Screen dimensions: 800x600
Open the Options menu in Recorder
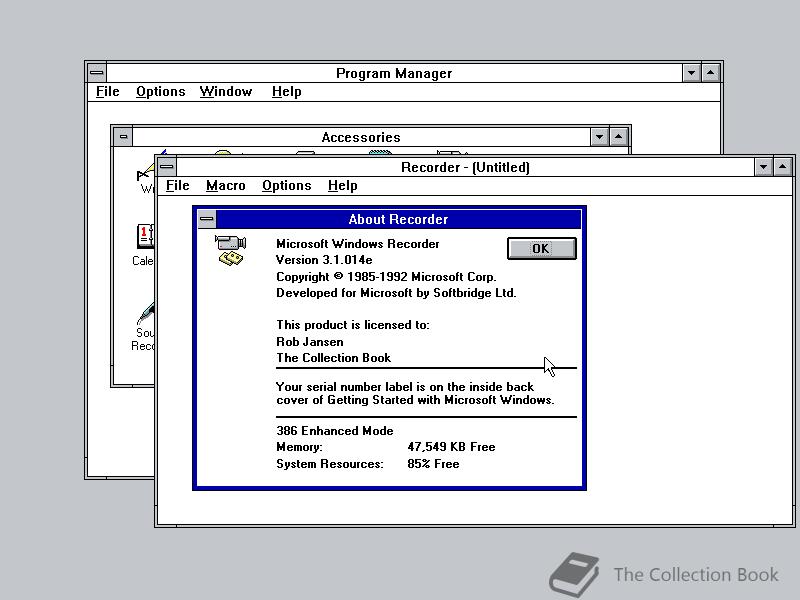(286, 186)
